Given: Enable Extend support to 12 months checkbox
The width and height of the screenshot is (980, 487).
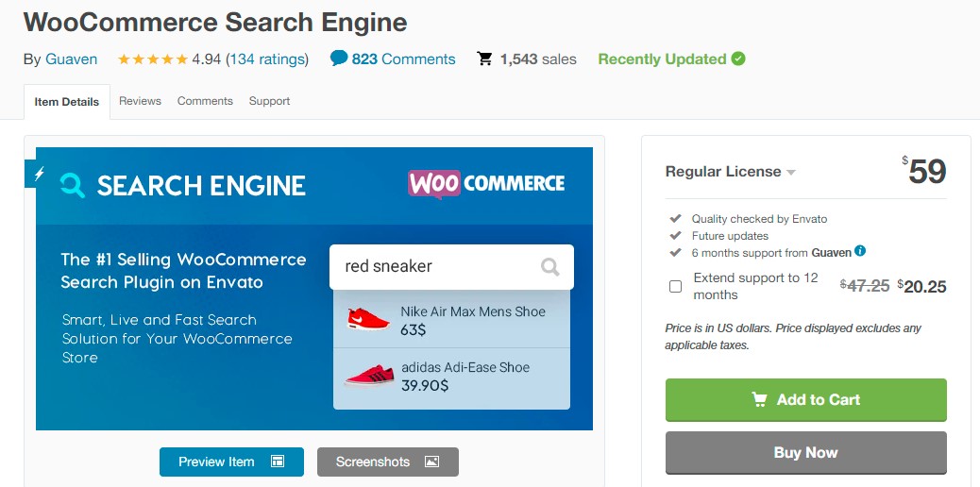Looking at the screenshot, I should pyautogui.click(x=675, y=286).
